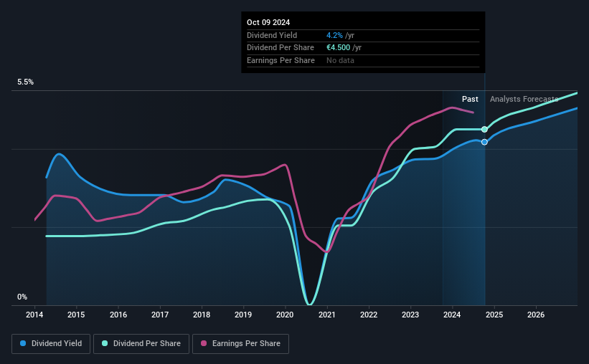This screenshot has width=589, height=364.
Task: Click the 'Dividend Per Share' tooltip row label
Action: point(281,48)
